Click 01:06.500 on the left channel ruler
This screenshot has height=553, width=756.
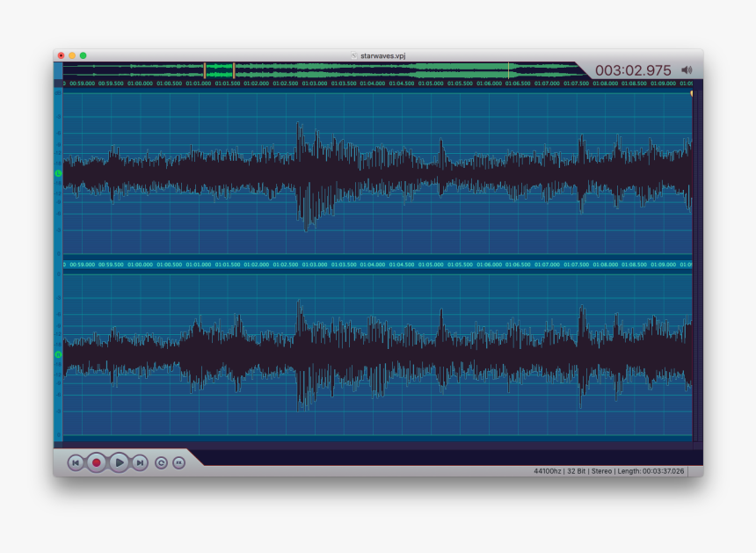(518, 84)
